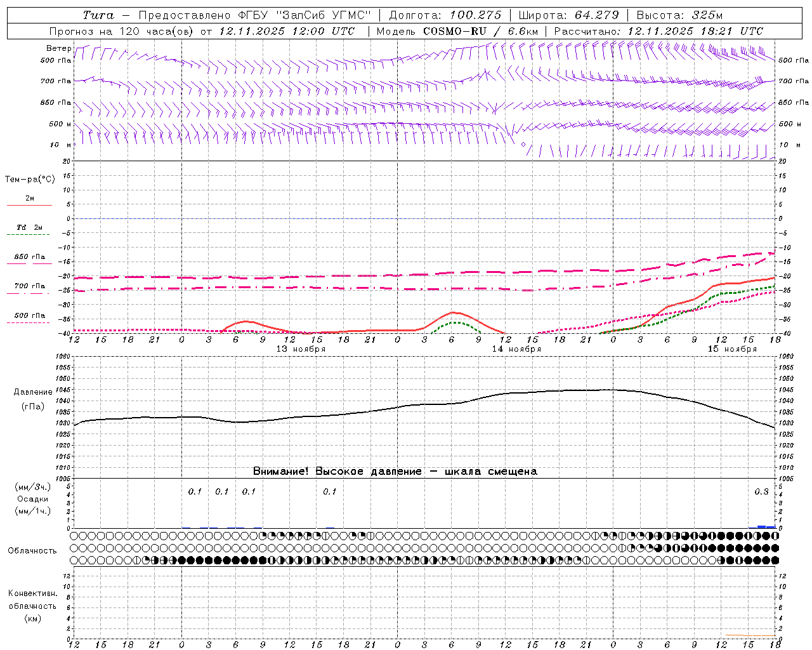
Task: Click "Рассчитано: 12.11.2025 18:21 UTC" timestamp
Action: coord(658,31)
